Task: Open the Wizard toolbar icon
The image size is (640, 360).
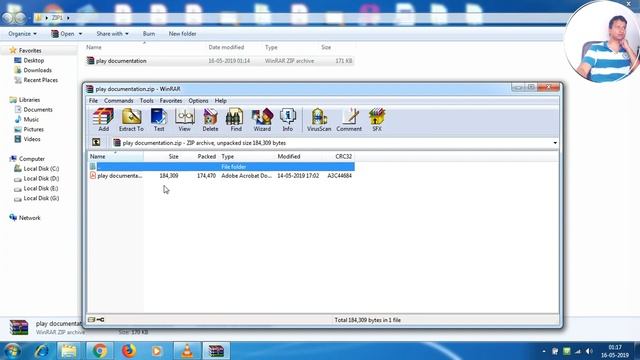Action: tap(262, 120)
